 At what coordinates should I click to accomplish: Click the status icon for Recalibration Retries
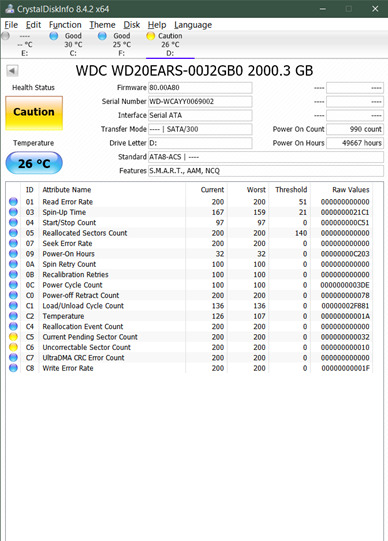(x=13, y=274)
